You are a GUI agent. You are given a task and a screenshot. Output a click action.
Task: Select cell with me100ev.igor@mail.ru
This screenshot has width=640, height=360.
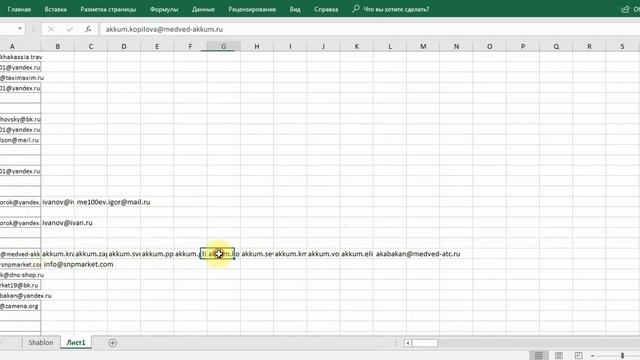point(113,202)
